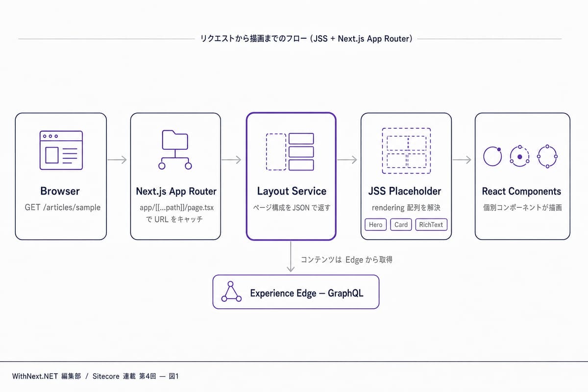This screenshot has height=392, width=588.
Task: Click the triangle graph icon beside Experience Edge
Action: 232,292
